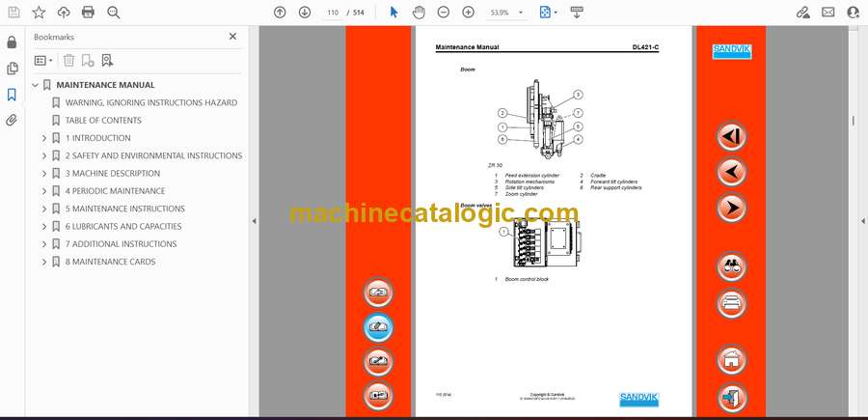Jump to 4 PERIODIC MAINTENANCE bookmark text
Viewport: 868px width, 420px height.
115,191
